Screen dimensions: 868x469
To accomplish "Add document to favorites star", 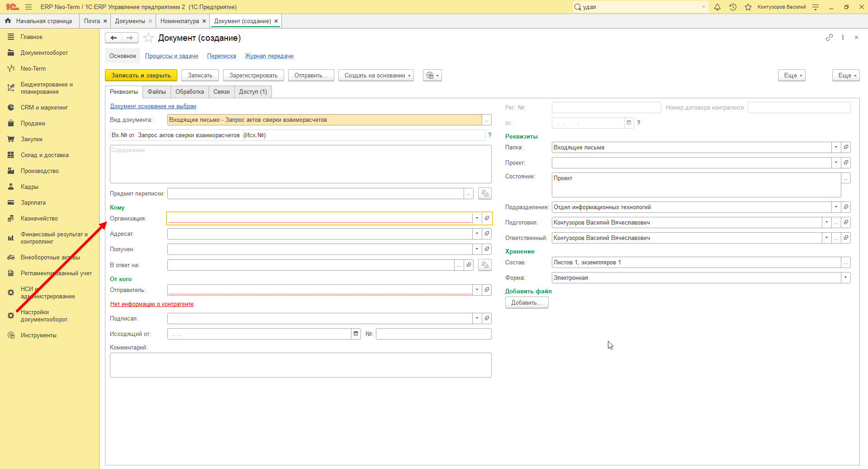I will (148, 38).
